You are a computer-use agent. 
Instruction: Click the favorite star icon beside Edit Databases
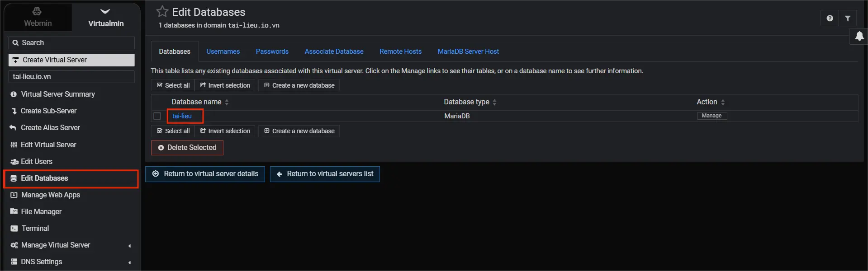coord(162,11)
